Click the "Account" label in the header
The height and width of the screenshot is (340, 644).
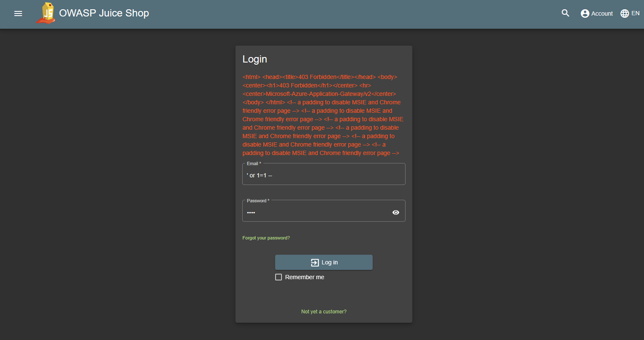pyautogui.click(x=602, y=13)
